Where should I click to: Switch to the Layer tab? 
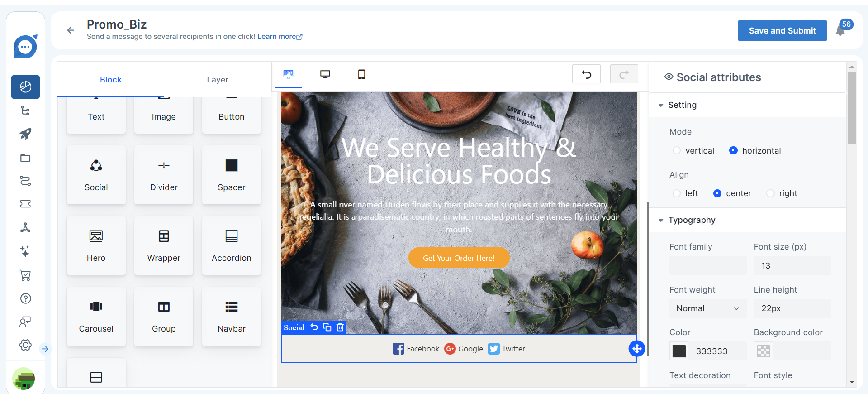point(218,80)
